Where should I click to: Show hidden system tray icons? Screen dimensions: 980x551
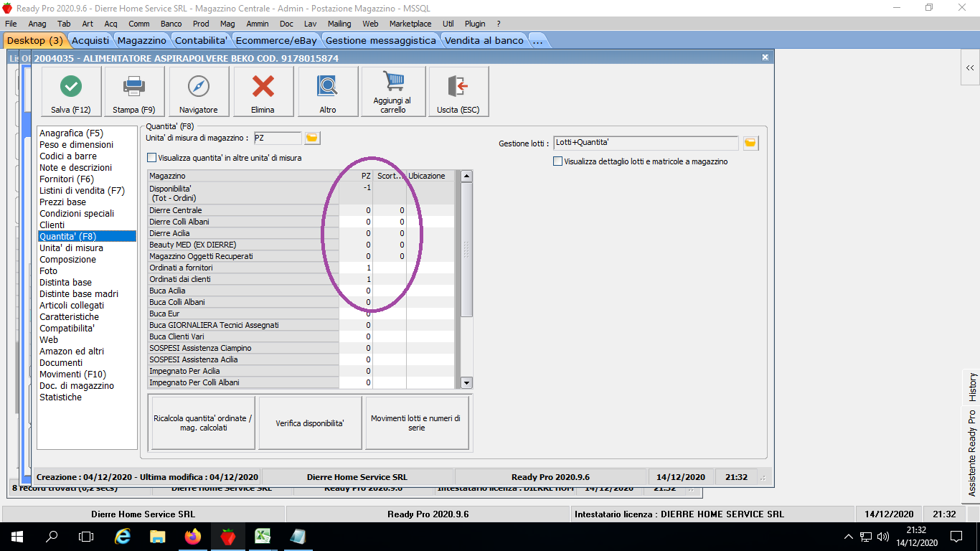click(849, 536)
